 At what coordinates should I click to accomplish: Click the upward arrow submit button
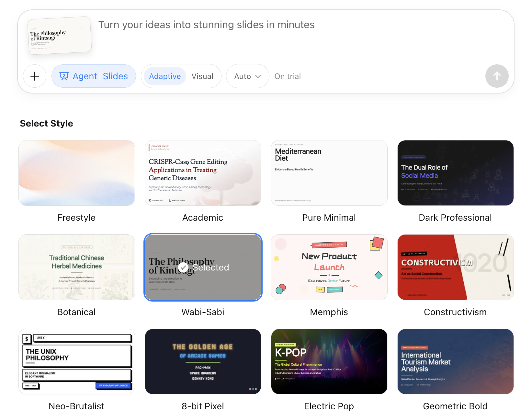[x=497, y=76]
